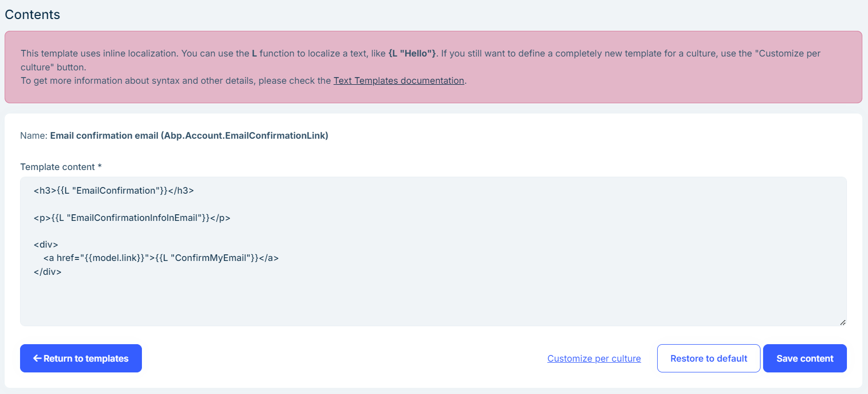Click the Return to templates button

coord(81,358)
